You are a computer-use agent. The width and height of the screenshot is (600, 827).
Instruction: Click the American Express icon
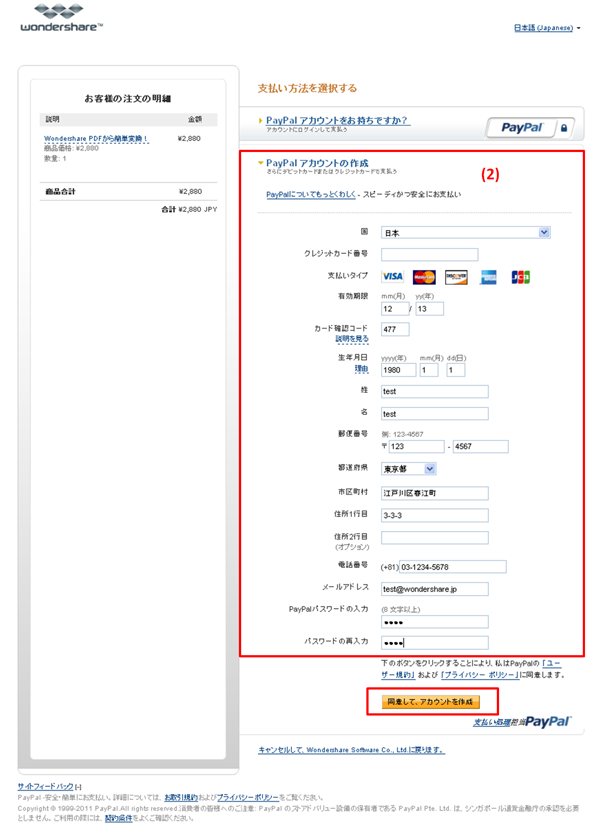pyautogui.click(x=488, y=276)
